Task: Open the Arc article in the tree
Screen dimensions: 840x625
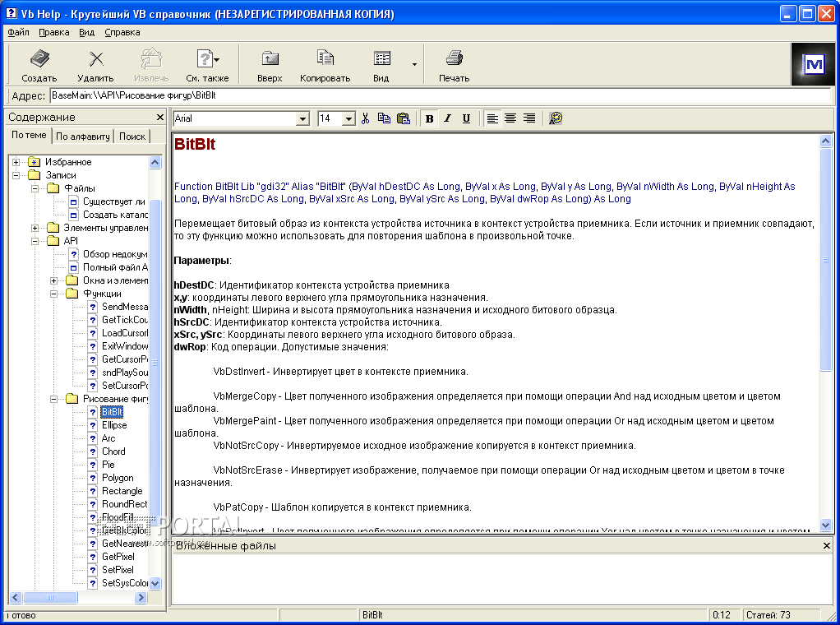Action: [108, 438]
